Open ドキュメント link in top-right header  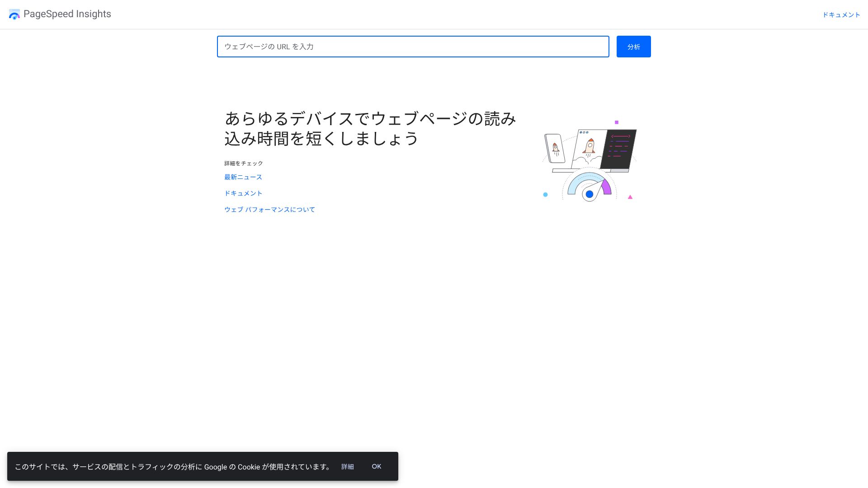click(841, 15)
